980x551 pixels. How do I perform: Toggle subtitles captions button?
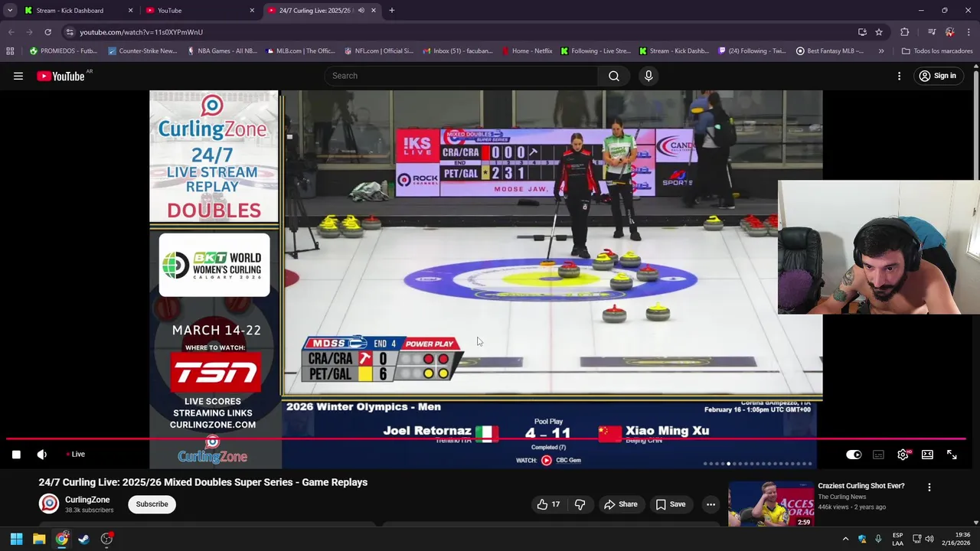878,455
